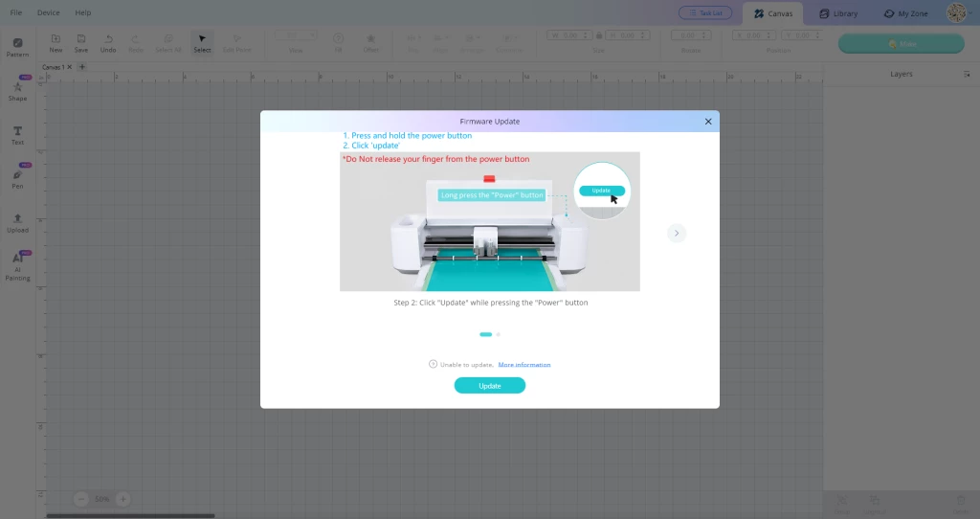Viewport: 980px width, 519px height.
Task: Add a new canvas tab
Action: (82, 67)
